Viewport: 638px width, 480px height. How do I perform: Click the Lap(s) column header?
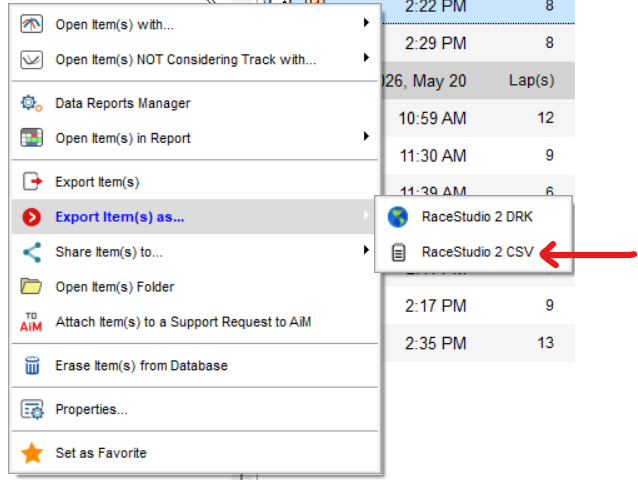531,81
